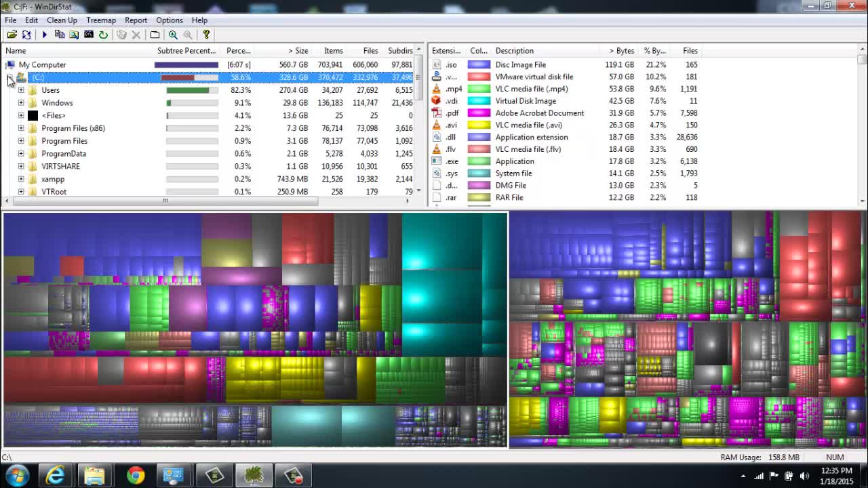
Task: Sort extensions by Bytes column header
Action: click(x=619, y=51)
